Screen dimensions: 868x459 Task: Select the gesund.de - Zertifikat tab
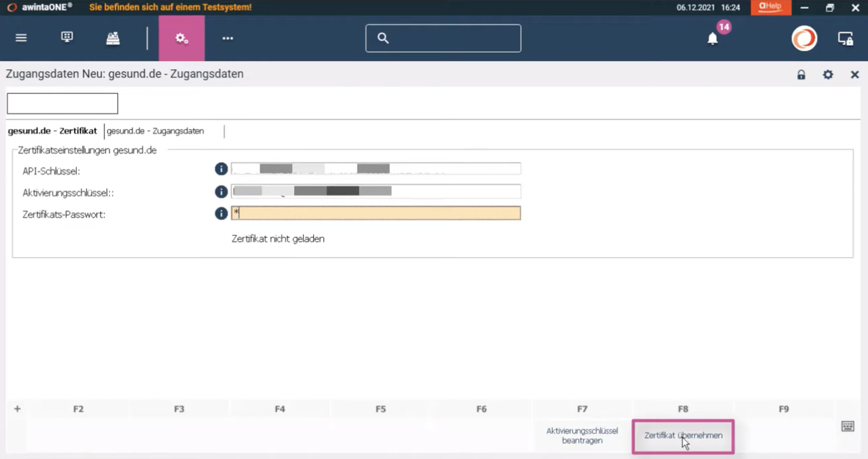point(52,131)
